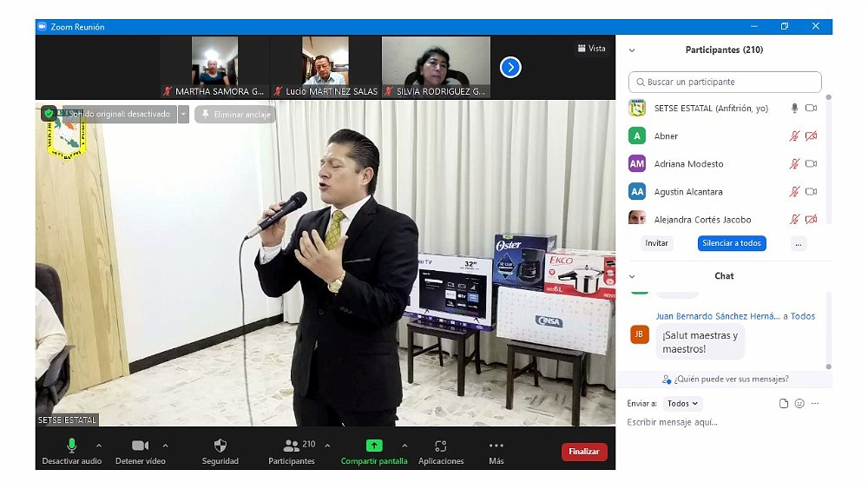Open the Aplicaciones icon
The image size is (868, 489).
pos(441,446)
